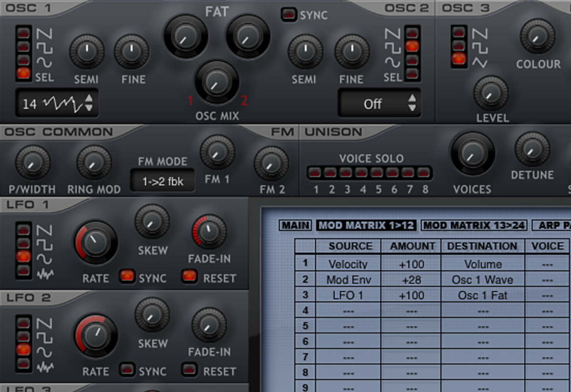Click the LFO 2 SKEW knob
Viewport: 571px width, 392px height.
(x=152, y=314)
